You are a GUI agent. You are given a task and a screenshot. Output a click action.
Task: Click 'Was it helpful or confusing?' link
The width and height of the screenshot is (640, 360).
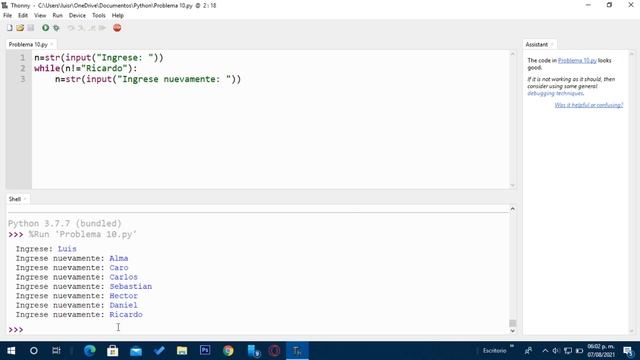589,105
